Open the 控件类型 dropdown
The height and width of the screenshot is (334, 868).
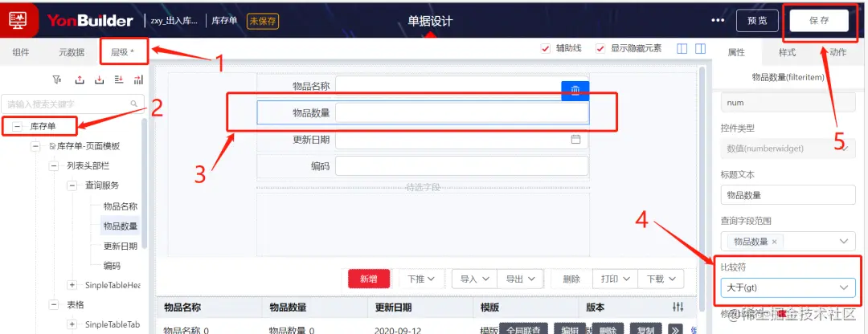point(788,149)
